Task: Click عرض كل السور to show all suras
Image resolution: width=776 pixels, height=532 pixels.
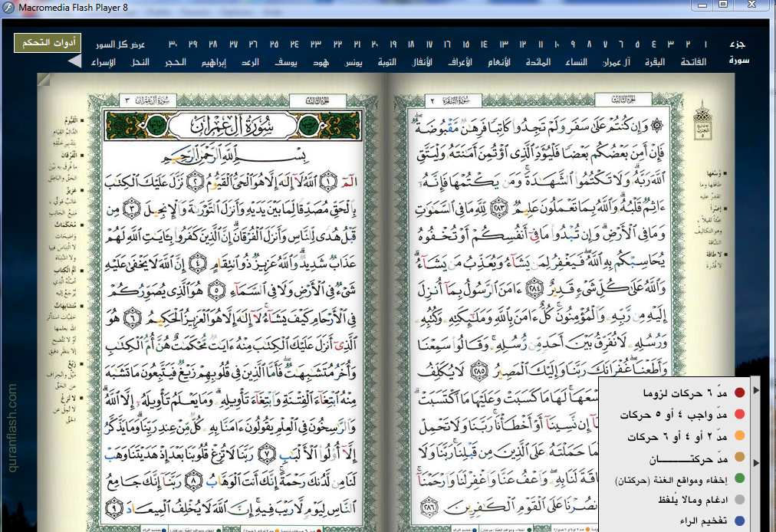Action: pyautogui.click(x=120, y=44)
